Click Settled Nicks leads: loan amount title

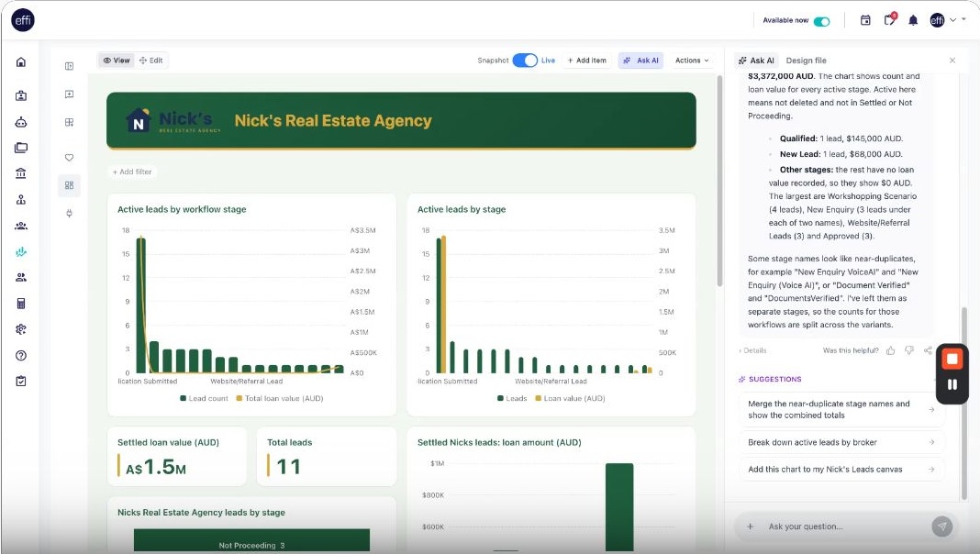(x=499, y=442)
